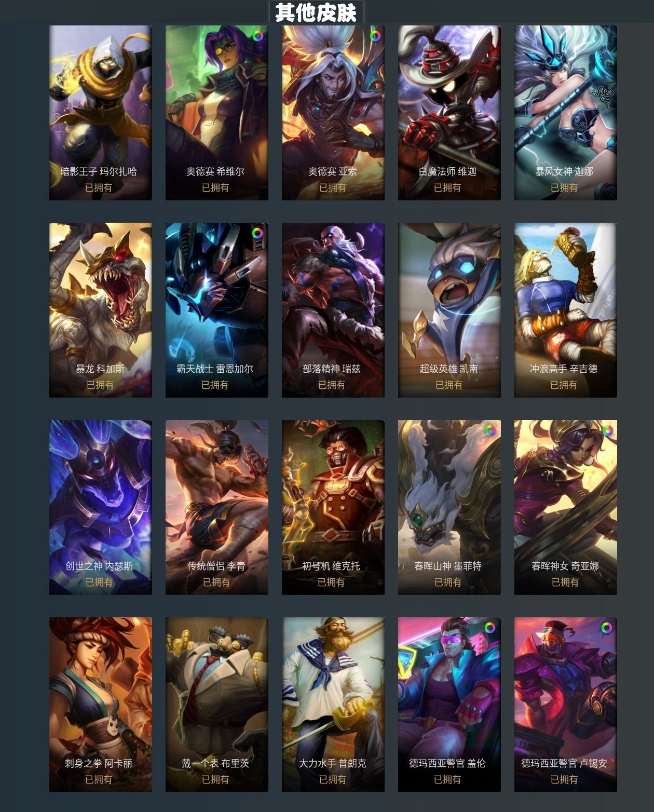
Task: Open the 创世之神 内瑟斯 skin card
Action: (x=101, y=507)
